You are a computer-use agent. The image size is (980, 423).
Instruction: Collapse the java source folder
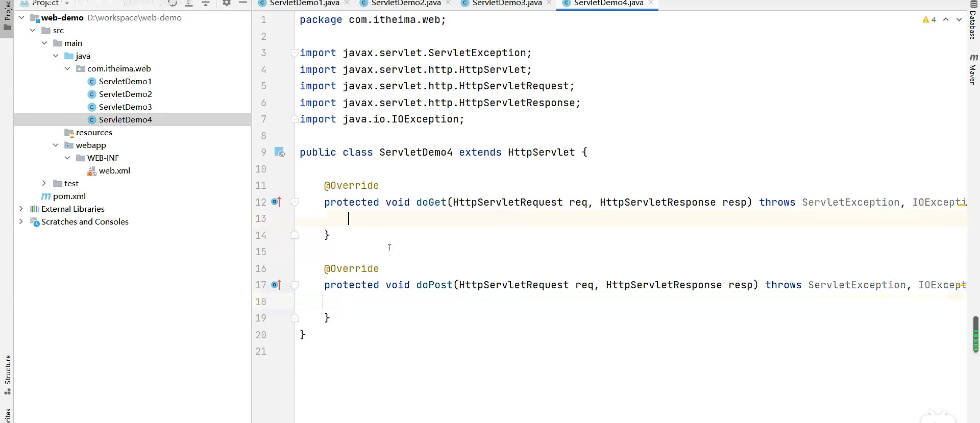[56, 56]
